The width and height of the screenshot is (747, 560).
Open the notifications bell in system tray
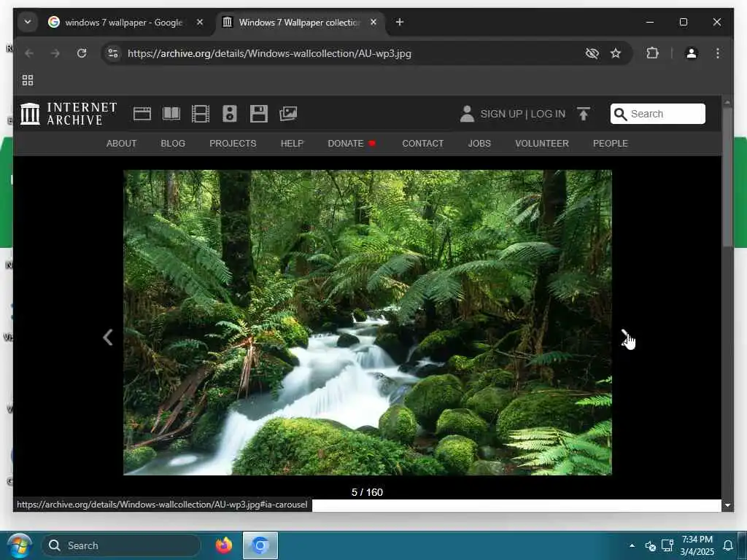727,545
